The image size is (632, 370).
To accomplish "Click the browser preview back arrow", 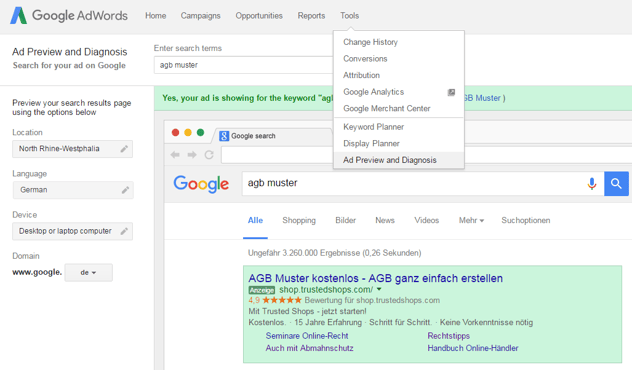I will pyautogui.click(x=175, y=155).
